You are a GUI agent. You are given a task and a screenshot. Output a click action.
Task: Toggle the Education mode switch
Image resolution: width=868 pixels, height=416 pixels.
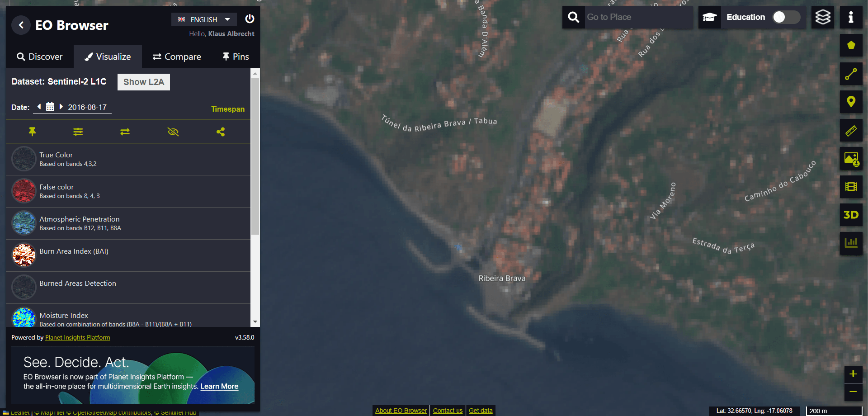click(x=786, y=17)
